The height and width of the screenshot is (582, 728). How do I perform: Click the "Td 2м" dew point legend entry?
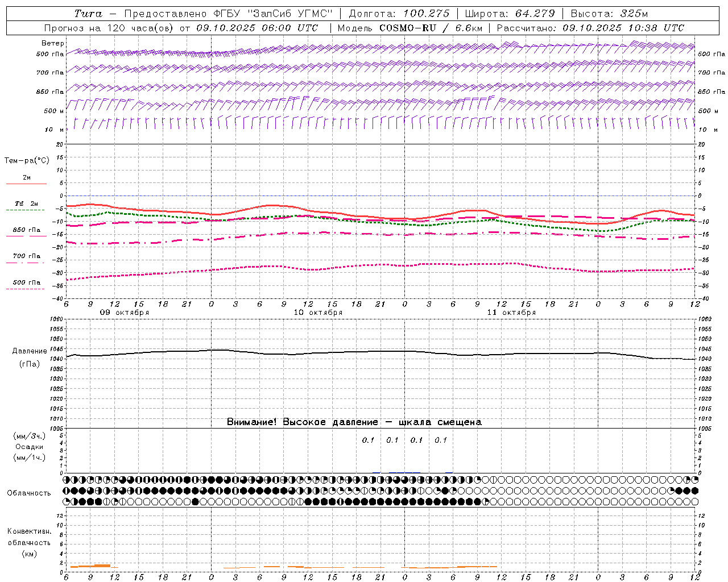click(26, 203)
